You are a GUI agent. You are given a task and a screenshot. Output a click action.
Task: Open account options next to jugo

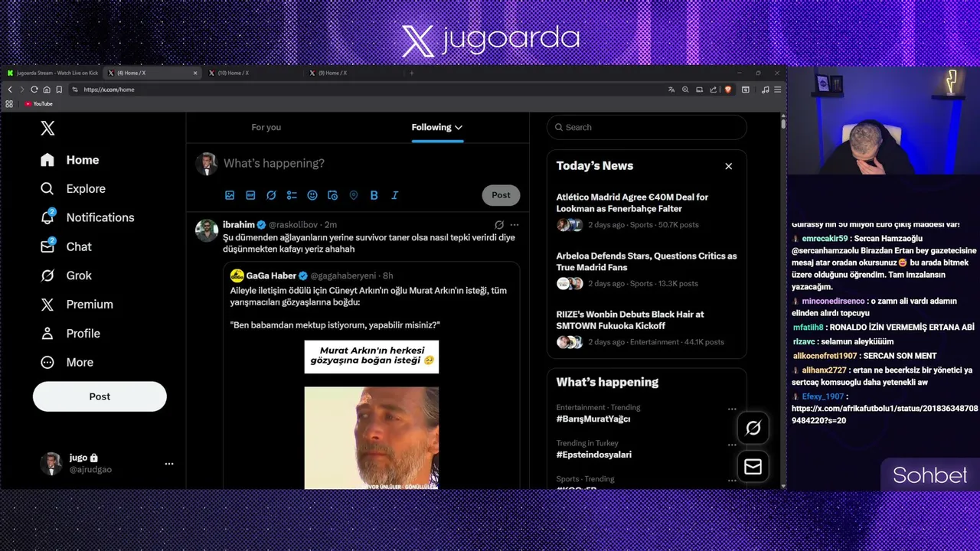tap(169, 464)
